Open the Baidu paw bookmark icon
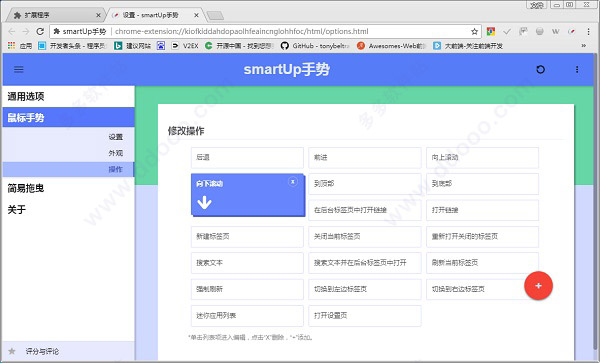The width and height of the screenshot is (600, 363). point(161,46)
